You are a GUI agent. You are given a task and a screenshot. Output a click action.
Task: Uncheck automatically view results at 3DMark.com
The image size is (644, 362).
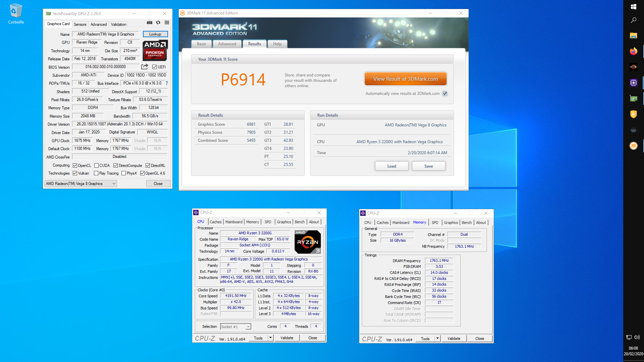pyautogui.click(x=445, y=94)
